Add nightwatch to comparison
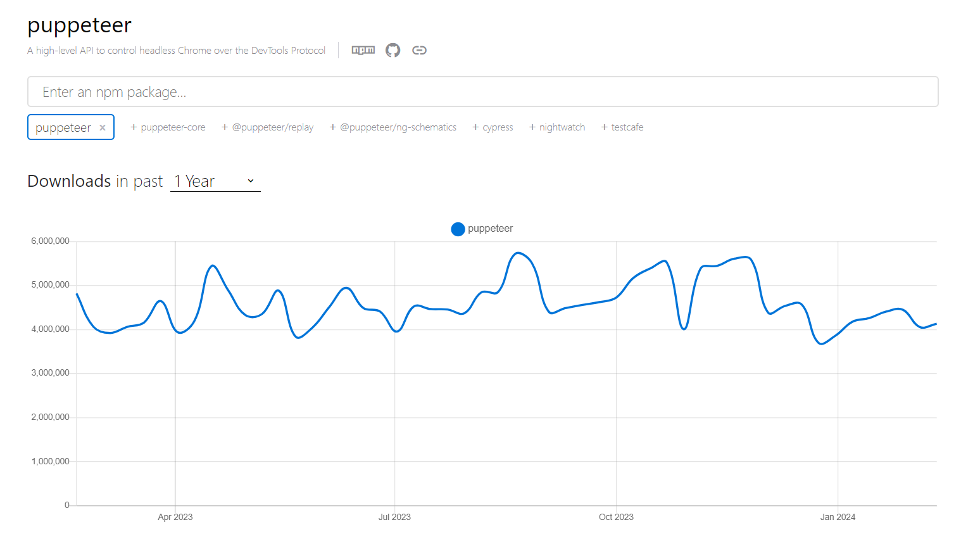The width and height of the screenshot is (980, 546). pyautogui.click(x=557, y=127)
